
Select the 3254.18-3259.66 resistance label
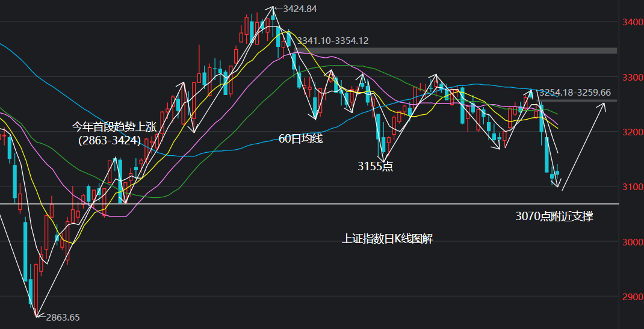point(575,93)
